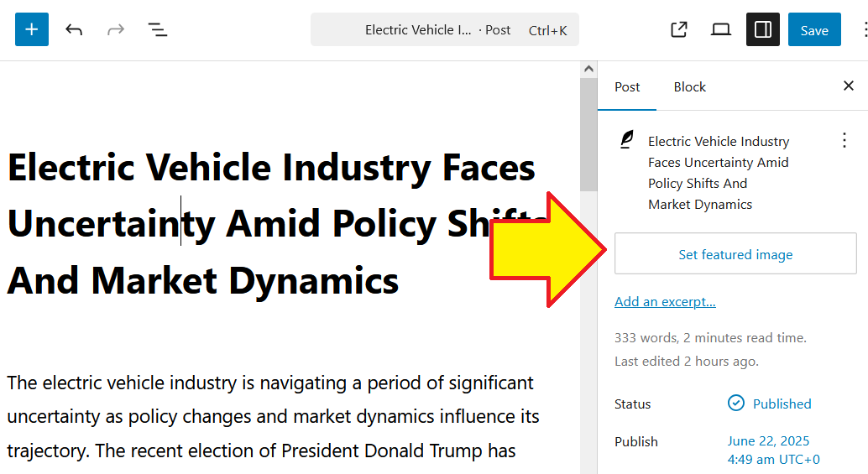Click '333 words, 2 minutes read time.'
The image size is (868, 474).
(x=710, y=338)
